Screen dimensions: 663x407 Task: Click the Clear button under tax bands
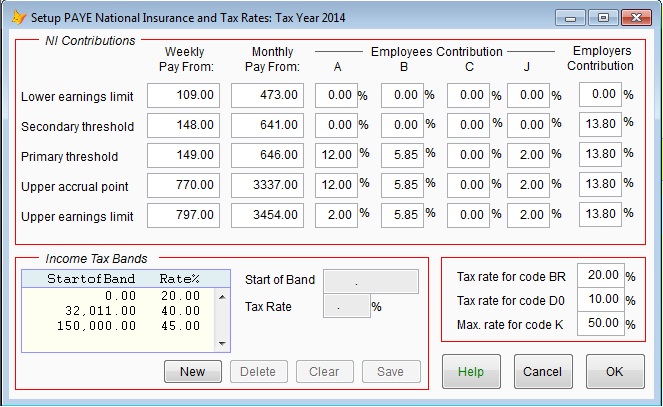coord(325,371)
